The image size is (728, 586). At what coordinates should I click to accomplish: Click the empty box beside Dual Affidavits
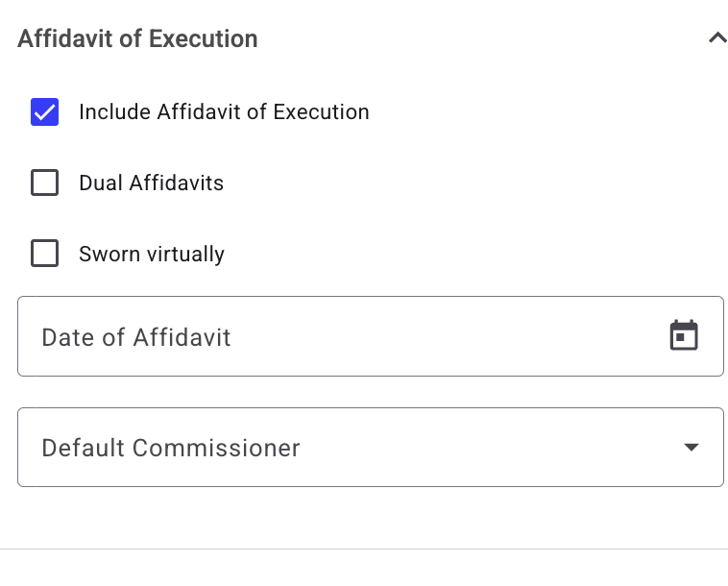click(x=44, y=183)
